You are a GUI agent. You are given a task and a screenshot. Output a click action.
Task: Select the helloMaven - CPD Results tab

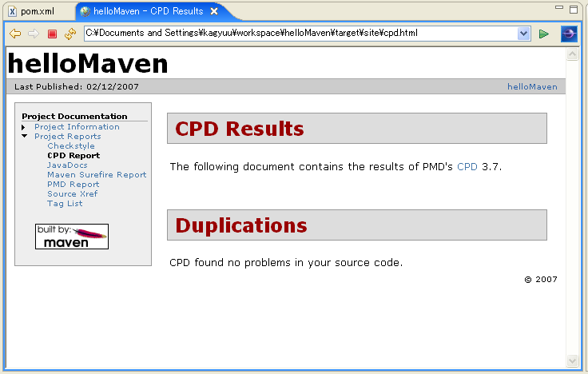click(148, 11)
